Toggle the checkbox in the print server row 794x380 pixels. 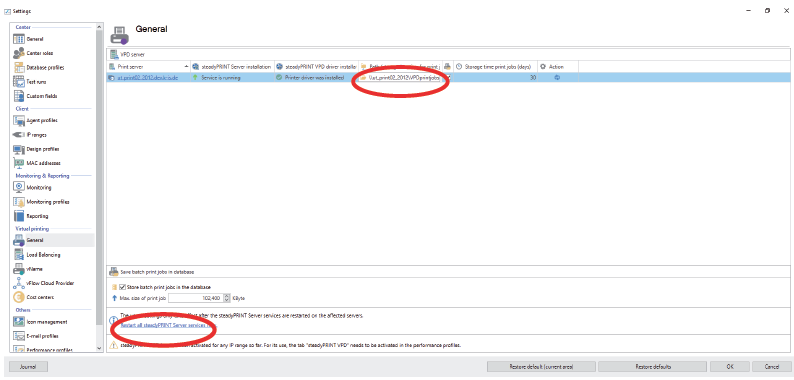[x=448, y=78]
